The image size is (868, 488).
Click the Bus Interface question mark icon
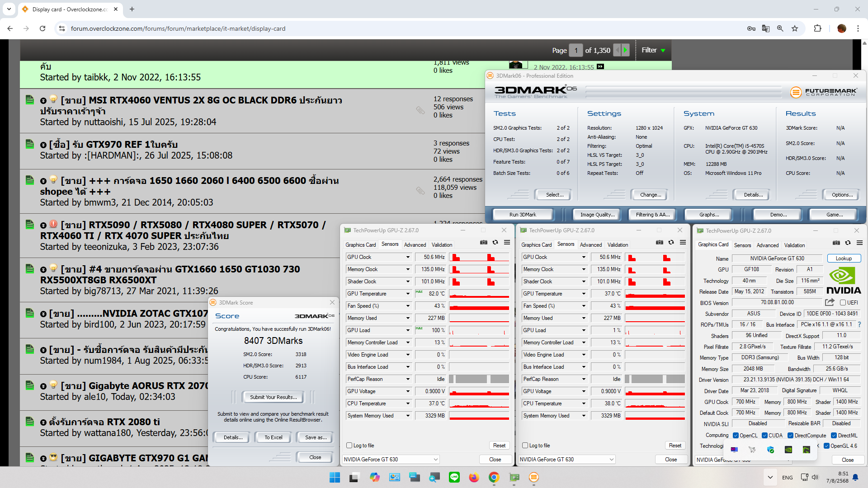[859, 324]
